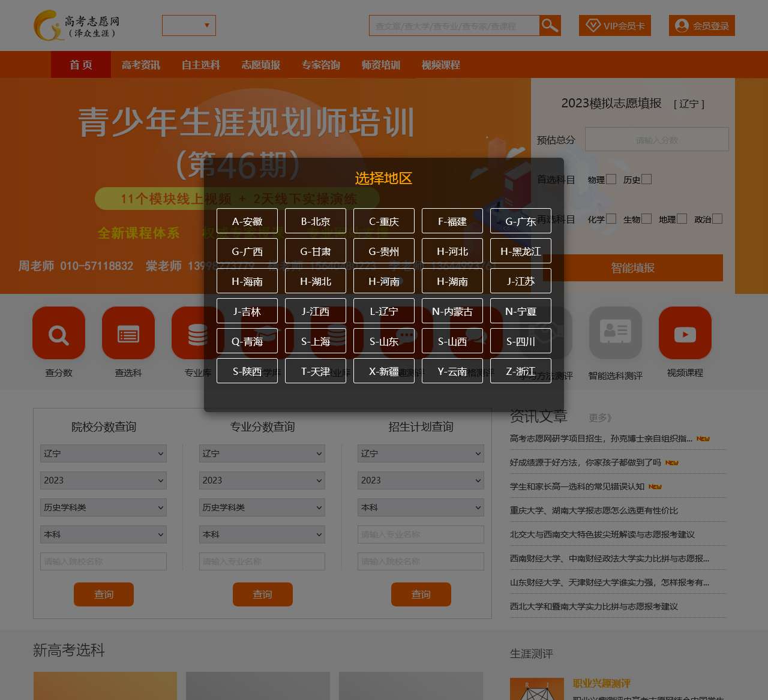Open article 北交大与西南交大特色拔尖班解读

(x=602, y=534)
